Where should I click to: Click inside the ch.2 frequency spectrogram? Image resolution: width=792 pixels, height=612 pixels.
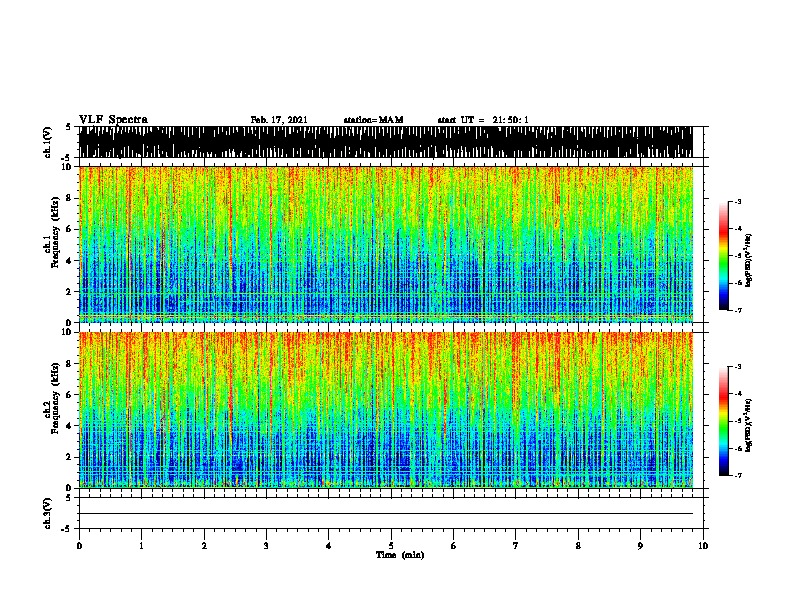386,410
